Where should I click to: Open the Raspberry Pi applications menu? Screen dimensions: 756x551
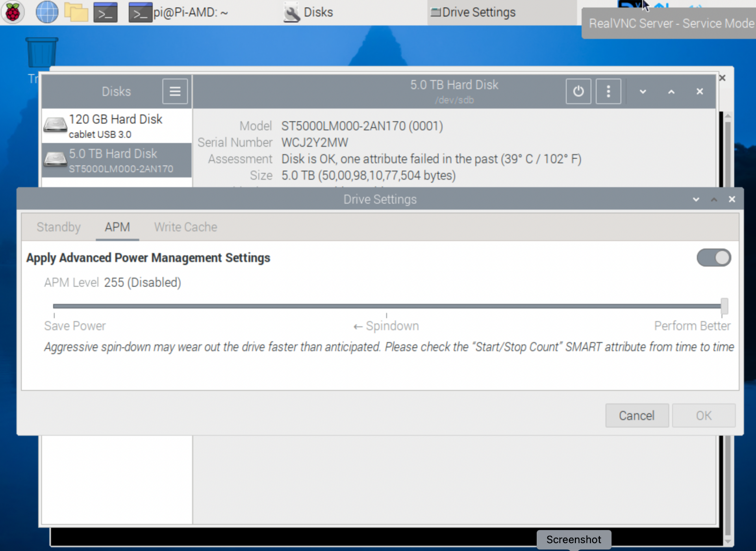[x=13, y=12]
